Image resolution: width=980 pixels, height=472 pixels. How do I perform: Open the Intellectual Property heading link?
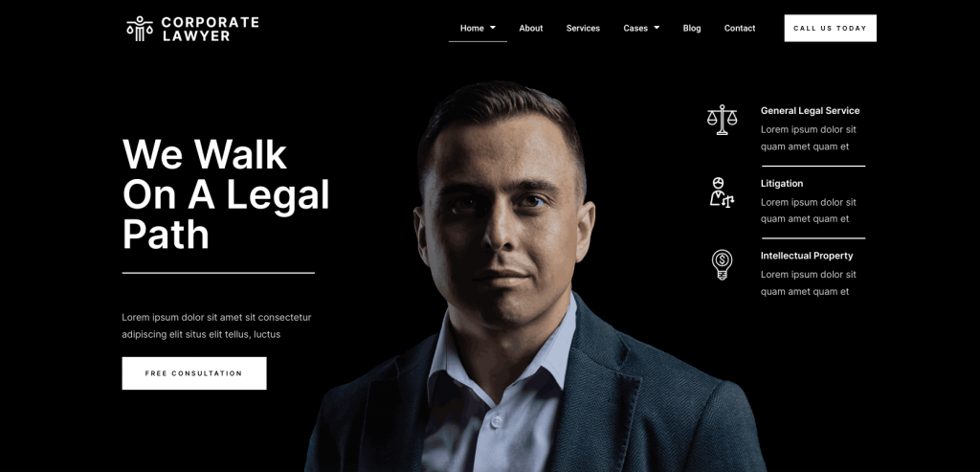tap(806, 256)
